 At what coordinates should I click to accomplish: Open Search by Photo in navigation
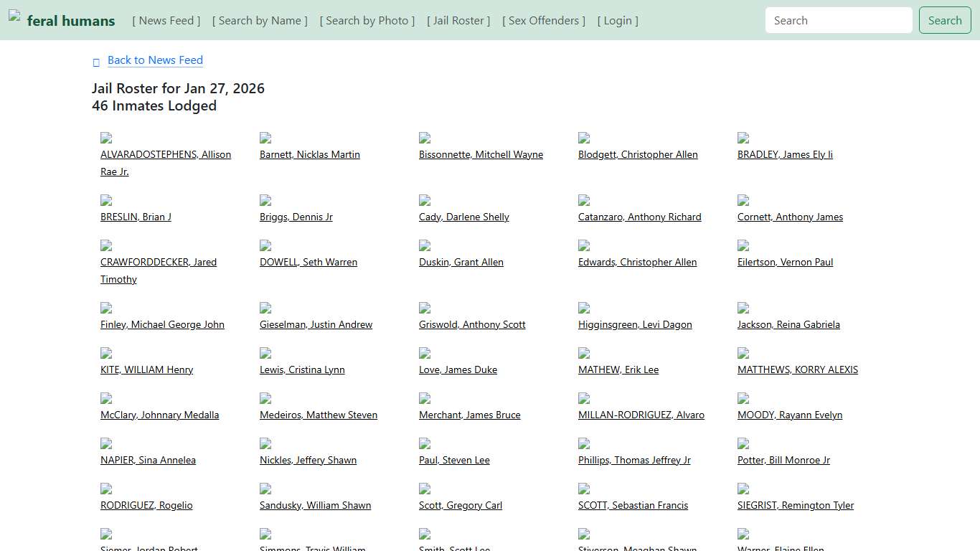(367, 21)
